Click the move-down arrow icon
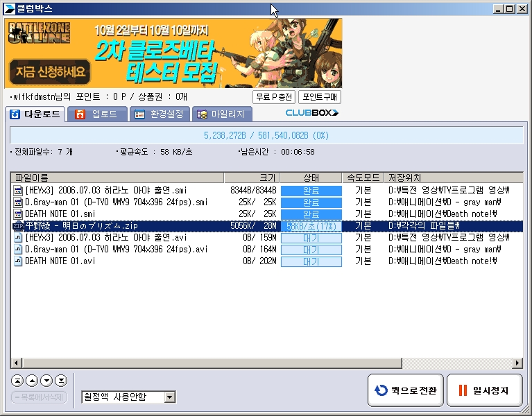532x416 pixels. pos(46,380)
